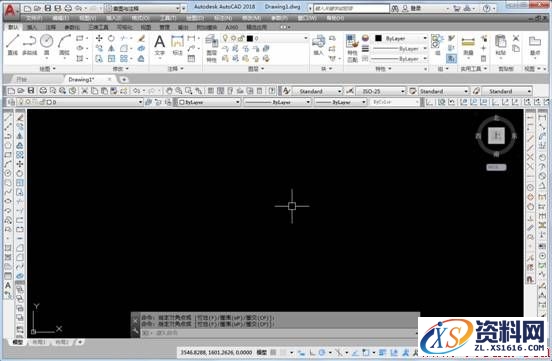The height and width of the screenshot is (361, 552).
Task: Toggle grid display in status bar
Action: pos(273,352)
